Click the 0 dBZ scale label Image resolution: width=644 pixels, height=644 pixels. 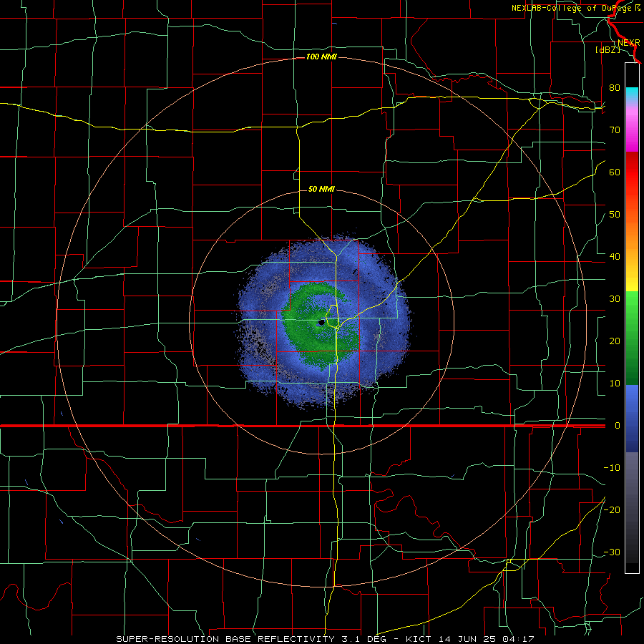[x=618, y=426]
